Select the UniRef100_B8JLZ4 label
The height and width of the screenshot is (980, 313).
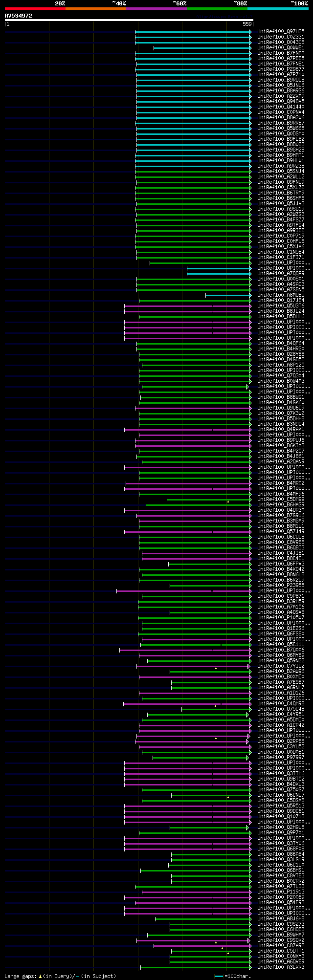[281, 311]
